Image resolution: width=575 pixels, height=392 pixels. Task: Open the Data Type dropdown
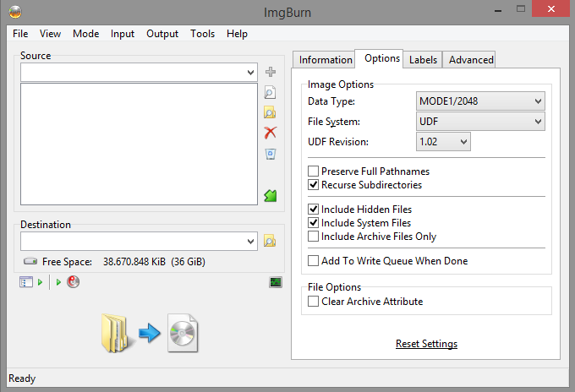click(479, 101)
